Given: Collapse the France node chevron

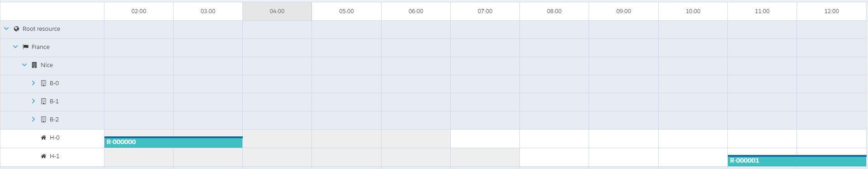Looking at the screenshot, I should [15, 47].
